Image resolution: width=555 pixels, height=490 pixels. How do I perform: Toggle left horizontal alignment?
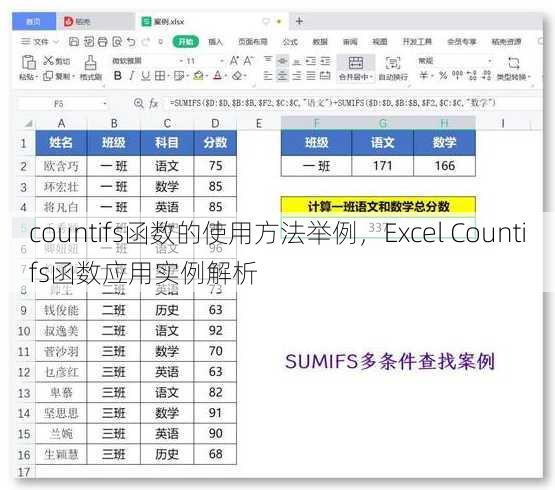pyautogui.click(x=268, y=75)
